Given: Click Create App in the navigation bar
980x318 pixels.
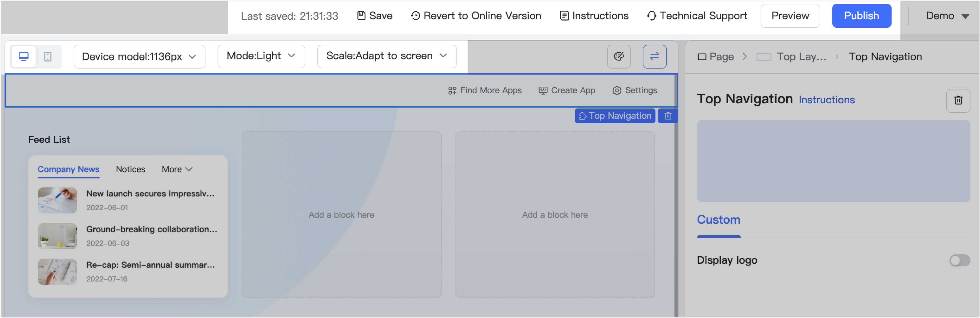Looking at the screenshot, I should point(566,90).
